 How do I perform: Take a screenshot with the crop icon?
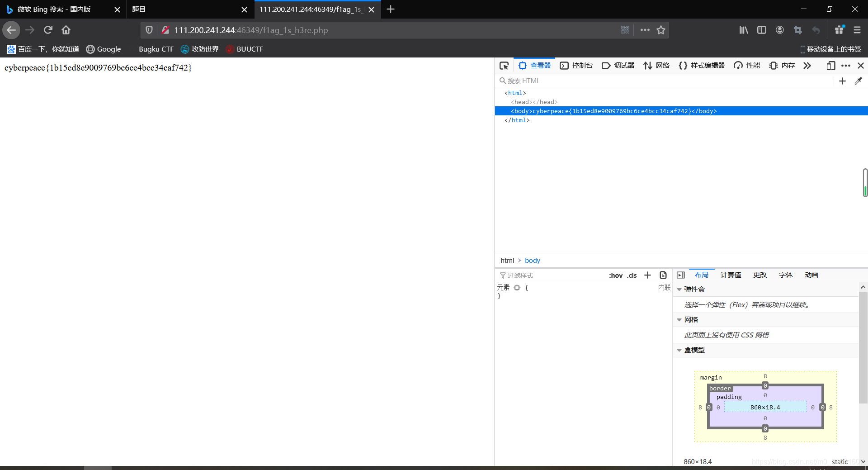(798, 30)
